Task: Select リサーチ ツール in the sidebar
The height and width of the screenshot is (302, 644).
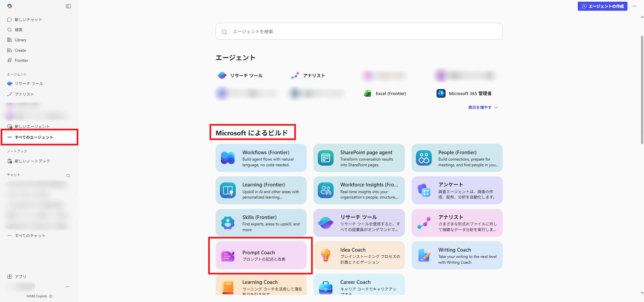Action: coord(25,83)
